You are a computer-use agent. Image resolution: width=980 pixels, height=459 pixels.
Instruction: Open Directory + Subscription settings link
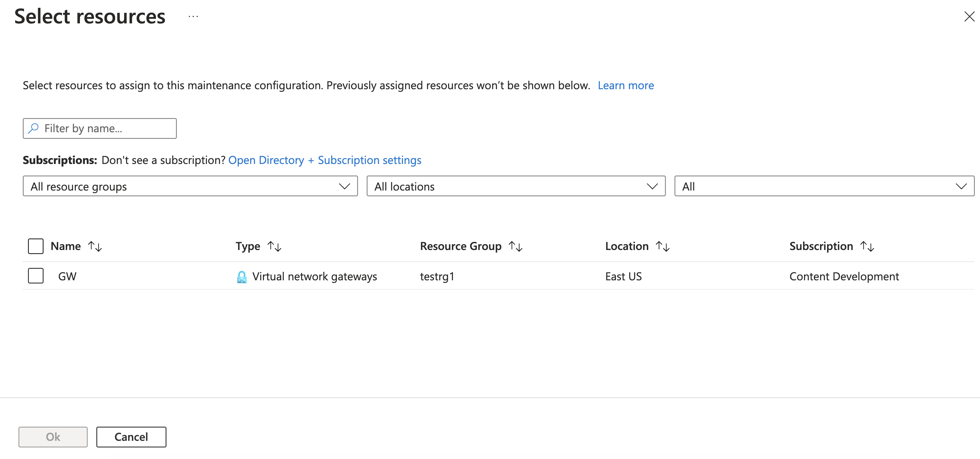click(325, 160)
